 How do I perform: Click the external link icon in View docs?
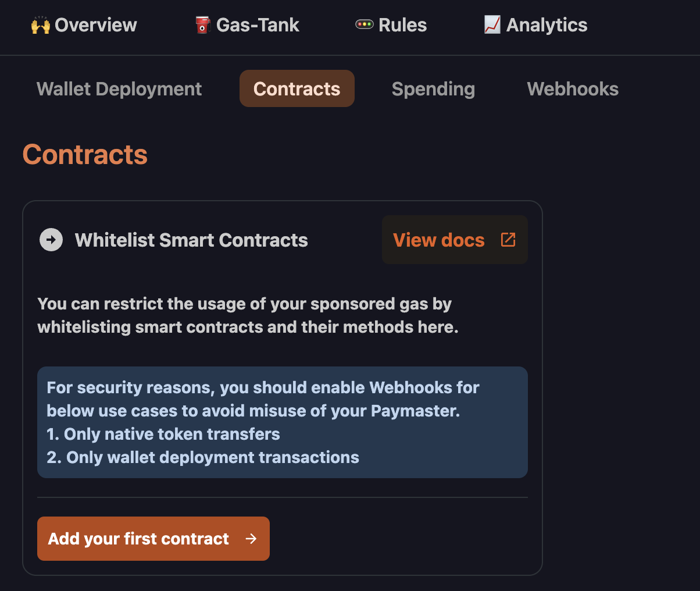pyautogui.click(x=508, y=240)
